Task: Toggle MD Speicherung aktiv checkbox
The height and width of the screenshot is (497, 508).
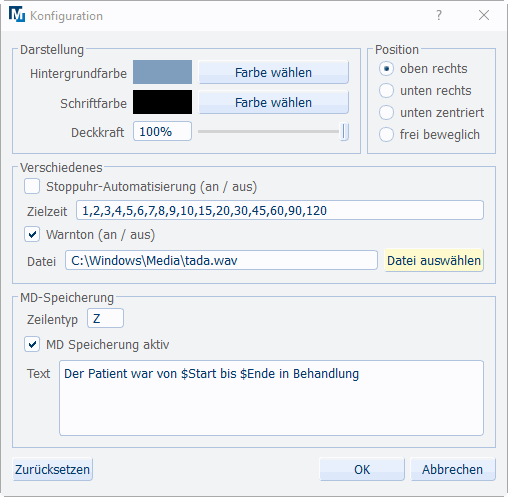Action: tap(32, 344)
